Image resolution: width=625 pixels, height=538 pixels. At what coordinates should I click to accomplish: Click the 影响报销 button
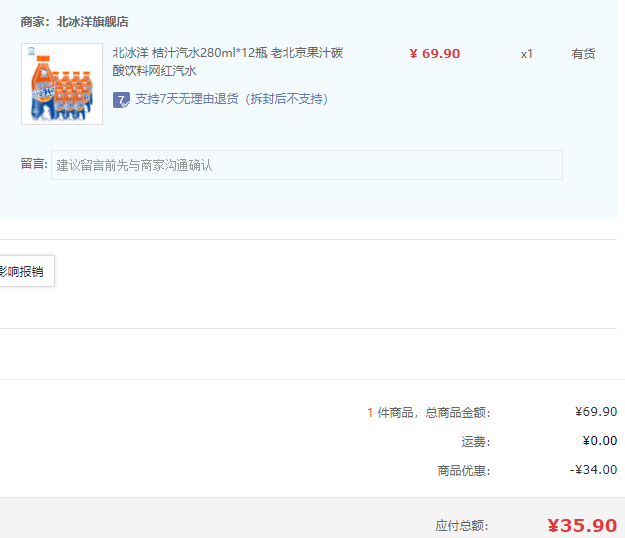pos(26,271)
